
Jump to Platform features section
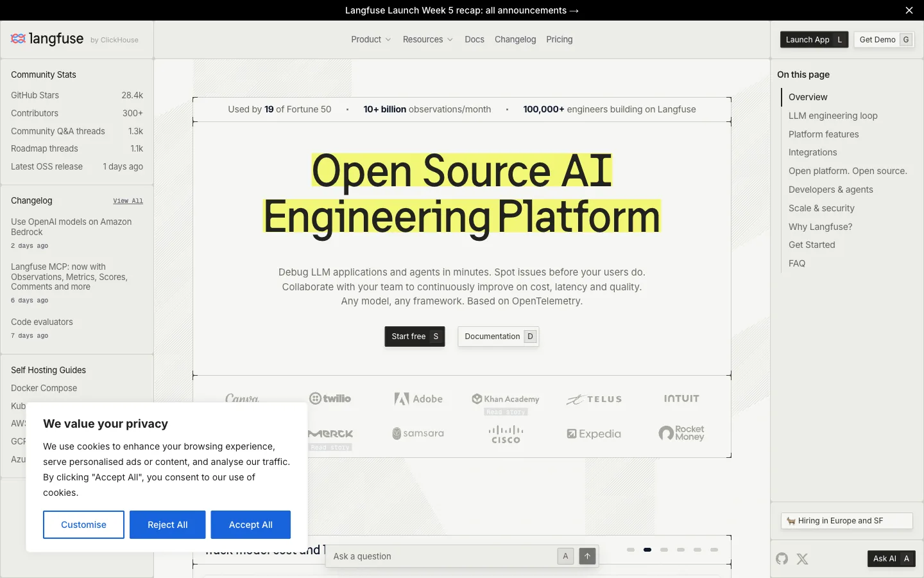pyautogui.click(x=823, y=134)
